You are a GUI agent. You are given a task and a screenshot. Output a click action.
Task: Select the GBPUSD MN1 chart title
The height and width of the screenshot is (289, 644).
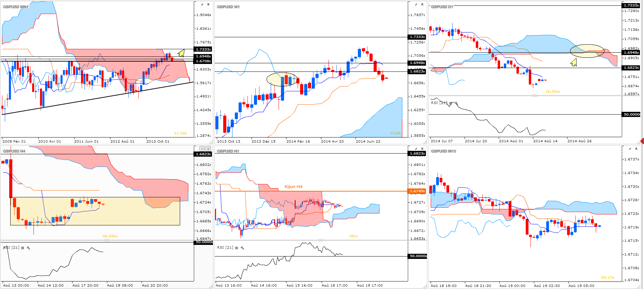pos(16,7)
